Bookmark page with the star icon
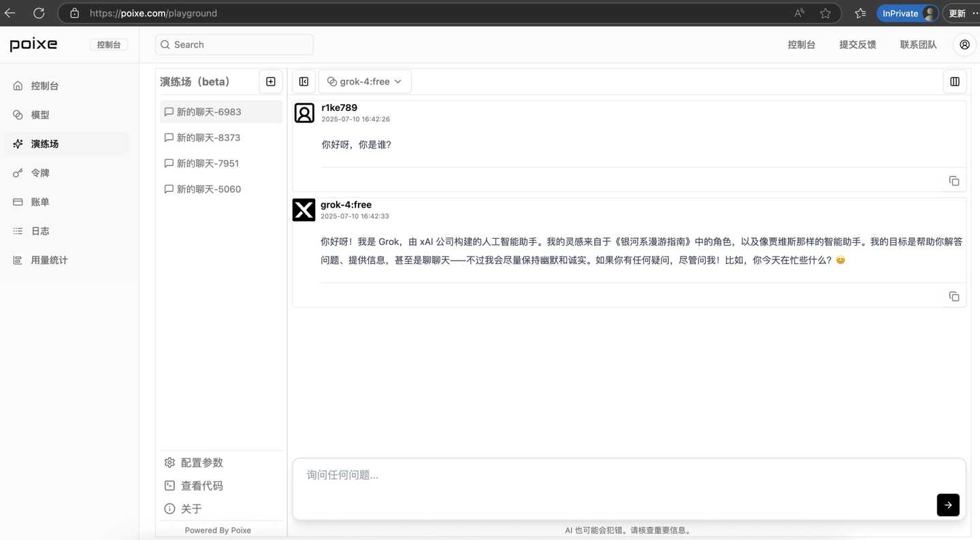Viewport: 980px width, 540px height. click(826, 13)
